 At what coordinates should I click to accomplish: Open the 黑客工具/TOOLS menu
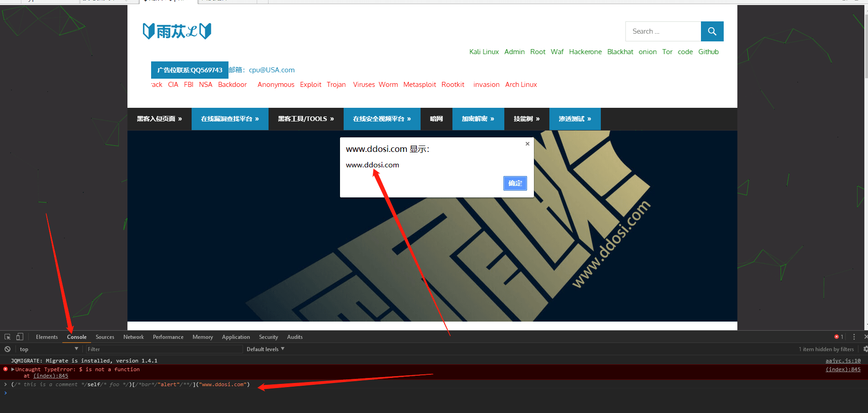point(306,119)
